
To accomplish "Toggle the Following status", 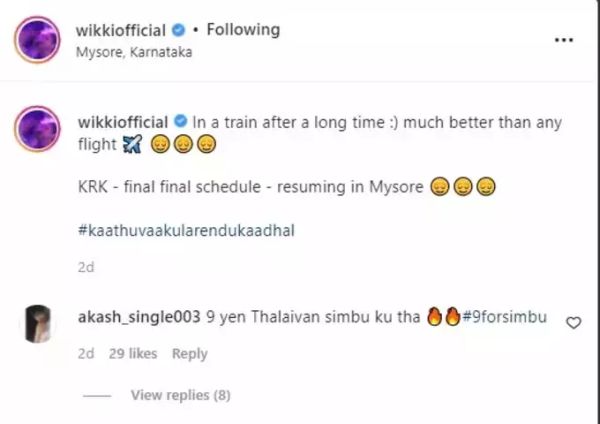I will coord(243,29).
